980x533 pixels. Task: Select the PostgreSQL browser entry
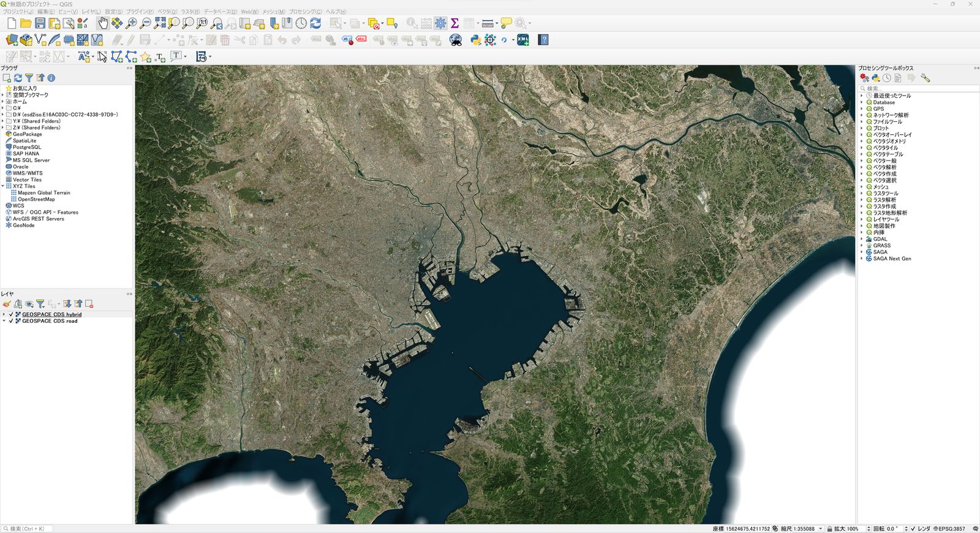point(27,147)
